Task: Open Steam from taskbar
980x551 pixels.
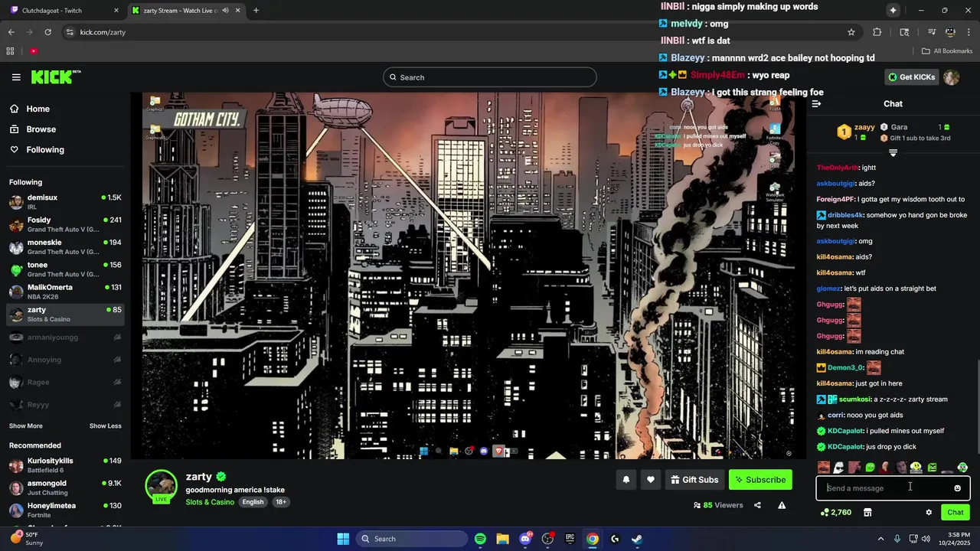Action: (637, 539)
